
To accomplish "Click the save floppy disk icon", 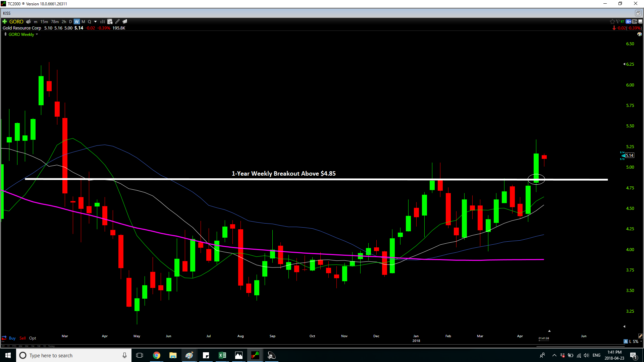I will click(x=640, y=21).
